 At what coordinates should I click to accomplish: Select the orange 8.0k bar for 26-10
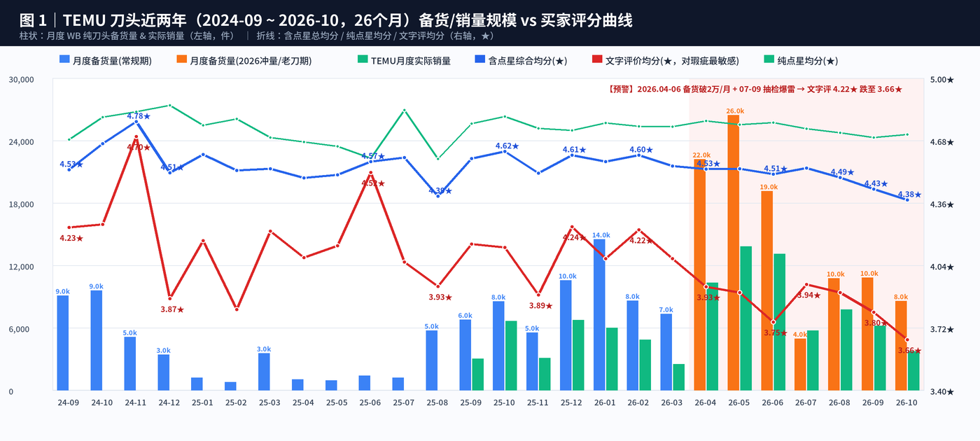pos(901,345)
